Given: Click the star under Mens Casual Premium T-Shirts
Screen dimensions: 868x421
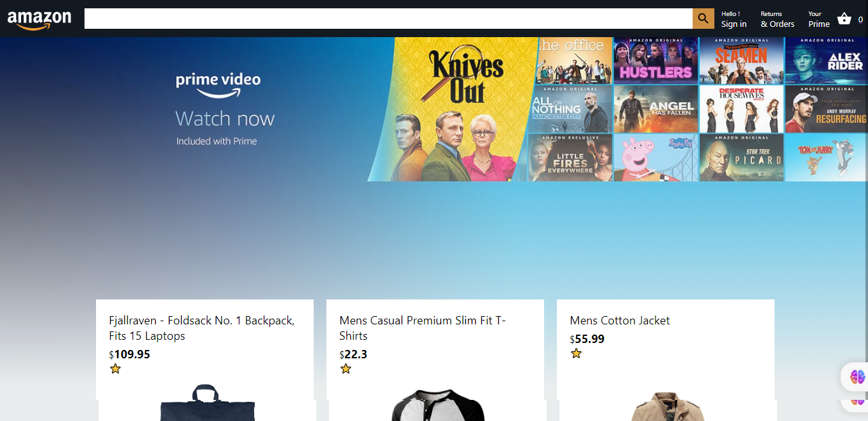Looking at the screenshot, I should (346, 369).
